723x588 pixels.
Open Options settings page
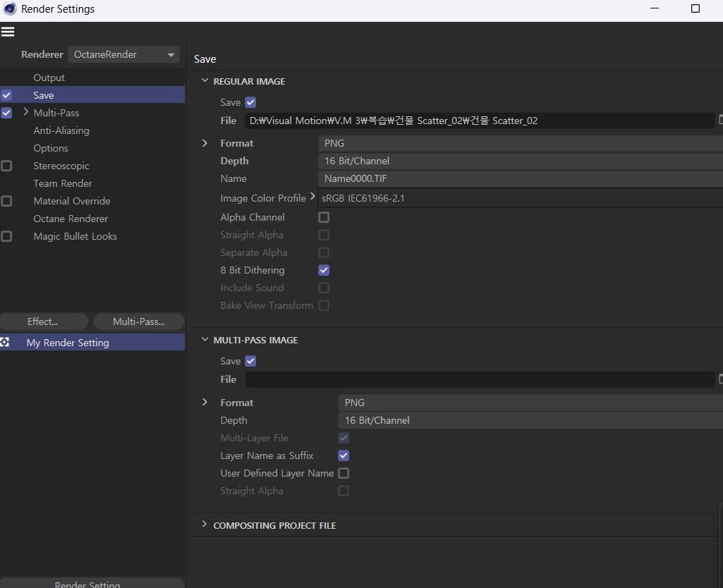click(x=51, y=148)
